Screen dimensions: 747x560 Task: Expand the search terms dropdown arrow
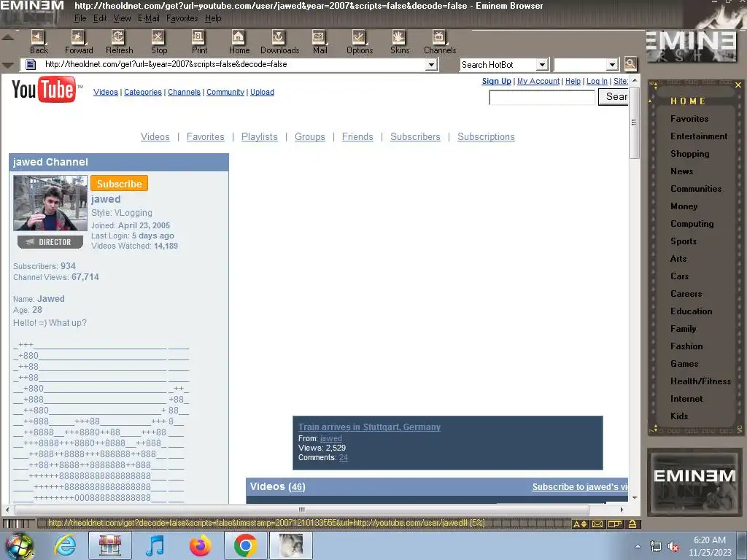pyautogui.click(x=612, y=64)
